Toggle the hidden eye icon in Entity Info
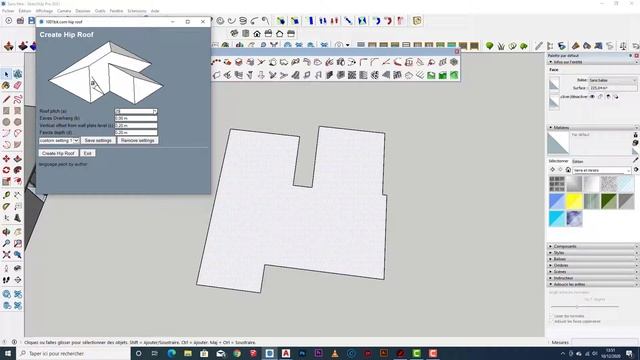The width and height of the screenshot is (640, 360). pyautogui.click(x=592, y=97)
